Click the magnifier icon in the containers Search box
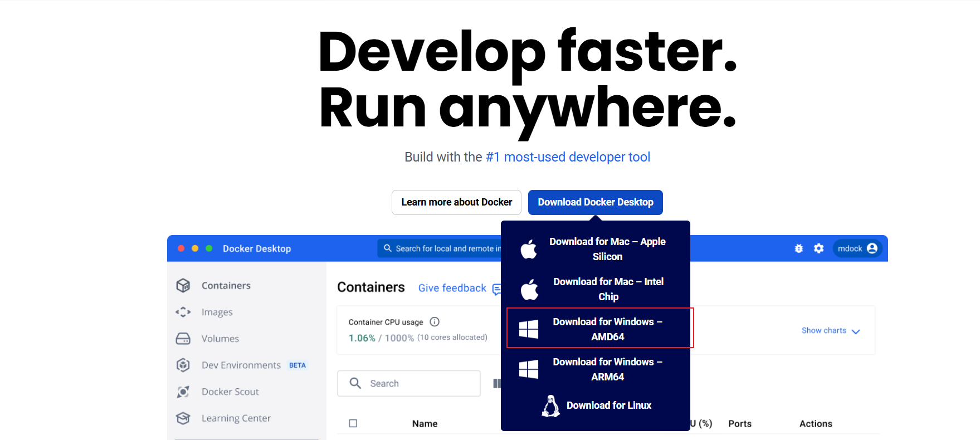This screenshot has height=440, width=980. (x=355, y=383)
